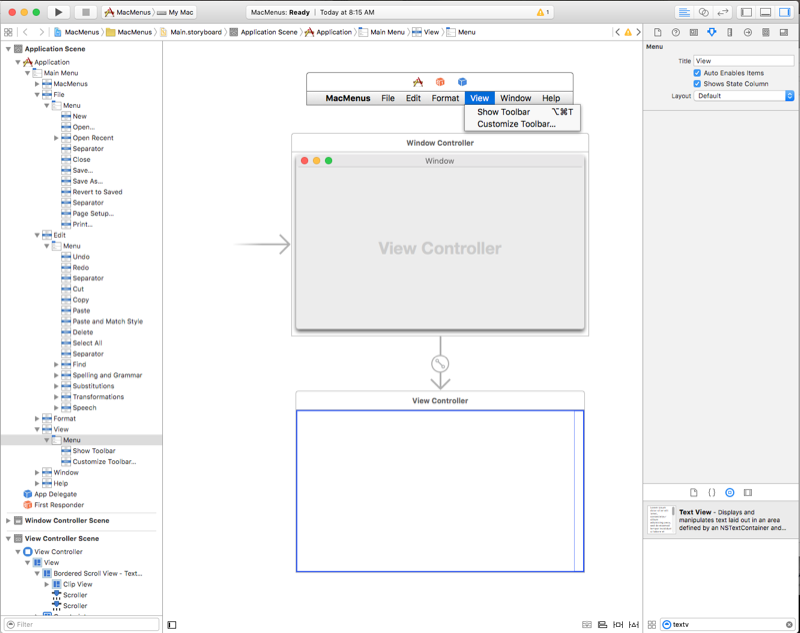The width and height of the screenshot is (800, 633).
Task: Uncheck Shows State Column
Action: pos(697,84)
